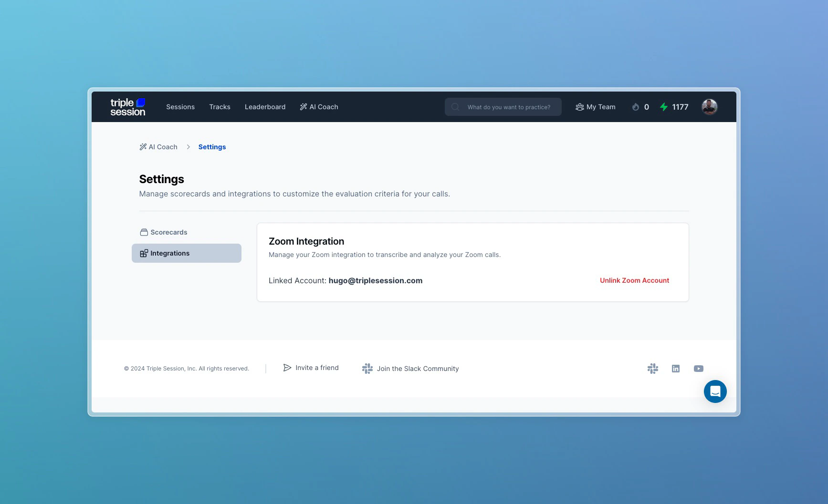Select the Scorecards settings tab
Screen dimensions: 828x504
[187, 232]
